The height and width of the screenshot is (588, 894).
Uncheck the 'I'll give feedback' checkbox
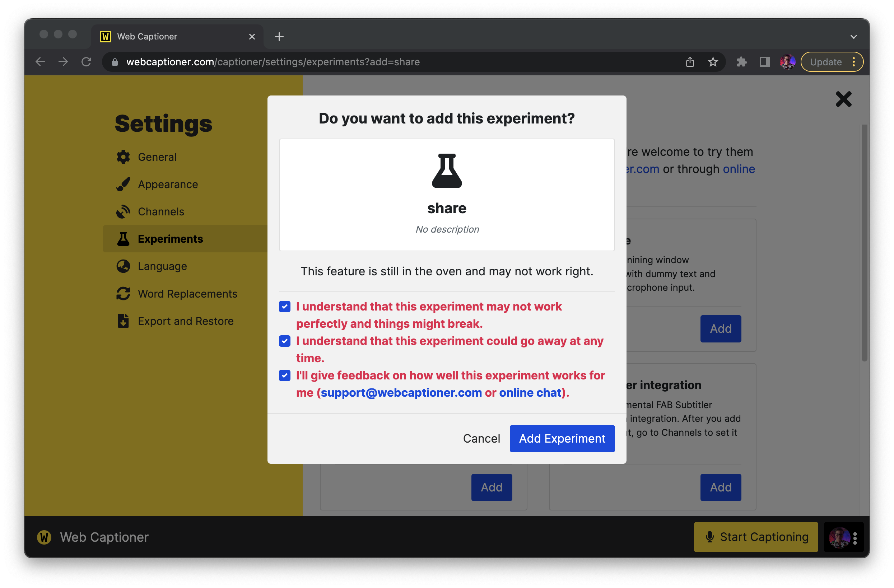pyautogui.click(x=284, y=375)
